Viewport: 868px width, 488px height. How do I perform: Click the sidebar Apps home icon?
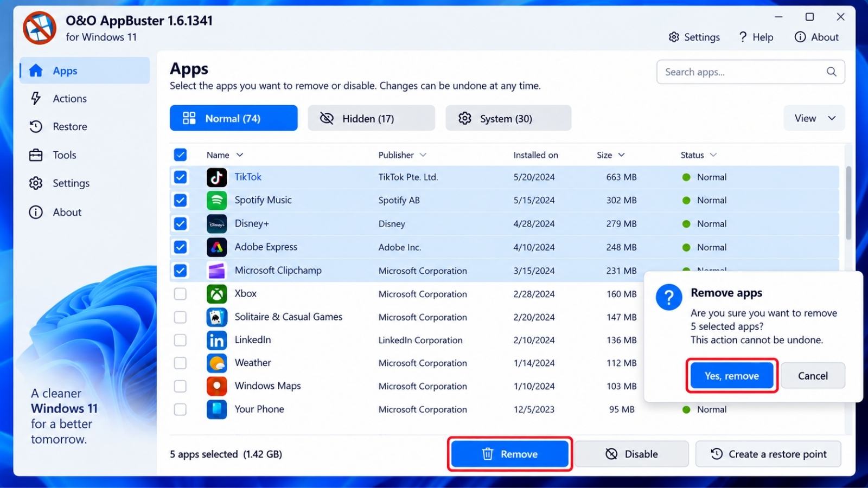(36, 70)
